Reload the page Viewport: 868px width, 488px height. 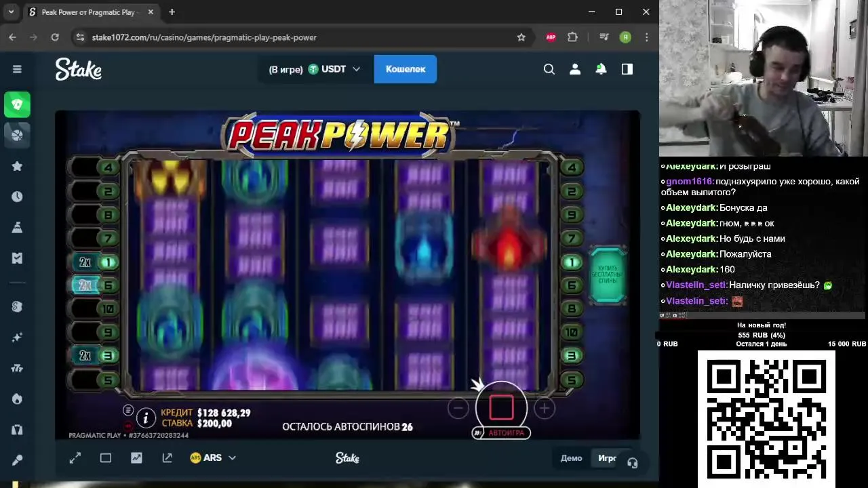55,37
